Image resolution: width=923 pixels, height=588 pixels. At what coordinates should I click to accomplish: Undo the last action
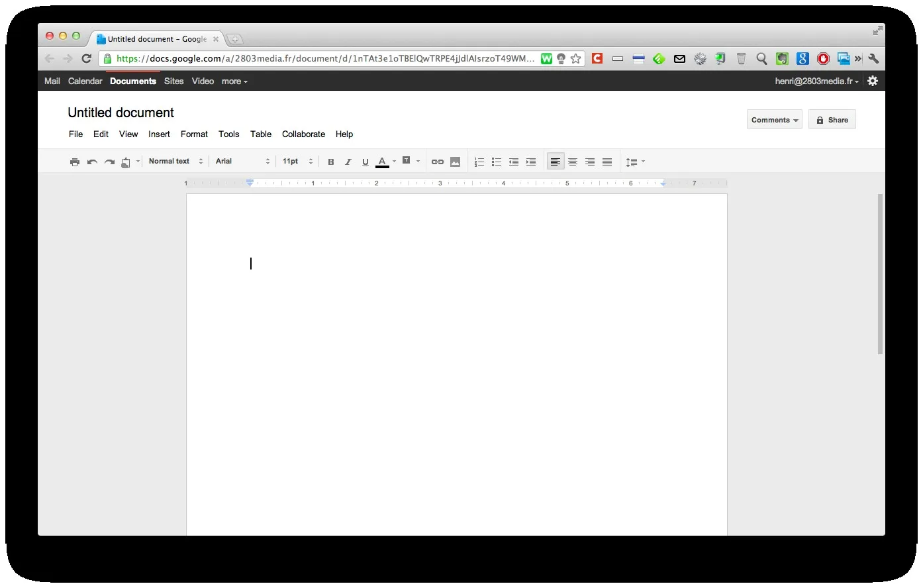pos(92,162)
